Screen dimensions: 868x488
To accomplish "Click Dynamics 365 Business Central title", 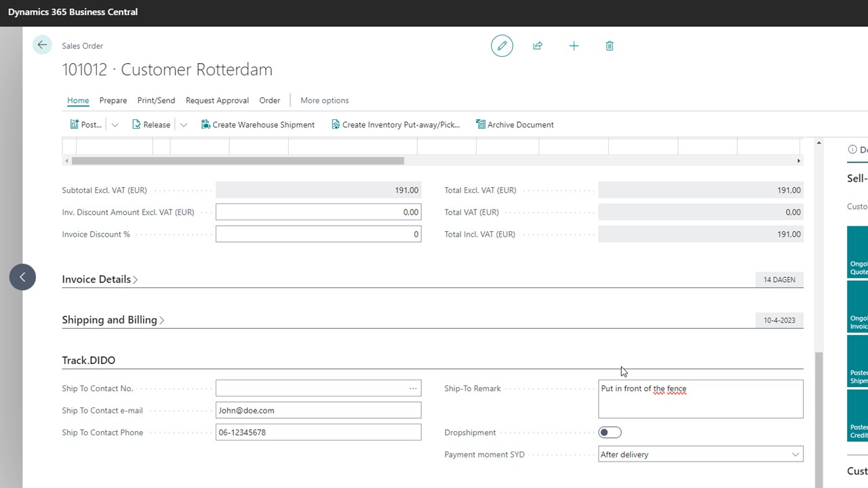I will click(73, 12).
